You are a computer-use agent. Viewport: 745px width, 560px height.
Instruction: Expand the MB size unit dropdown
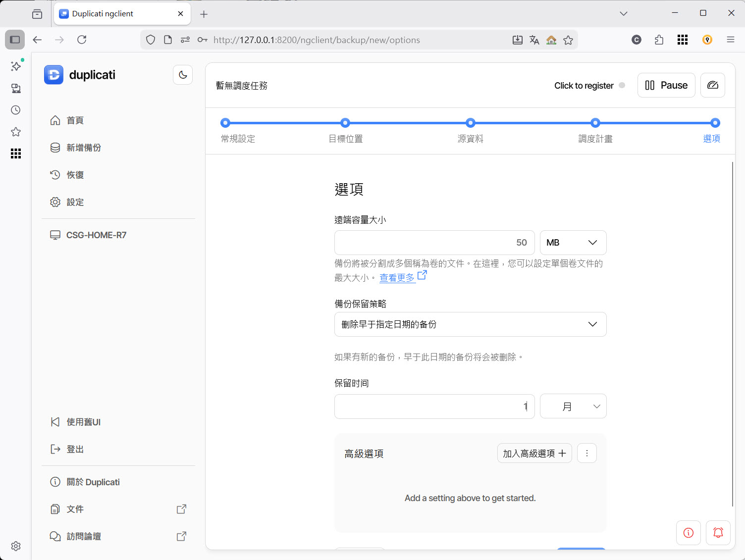[x=573, y=243]
